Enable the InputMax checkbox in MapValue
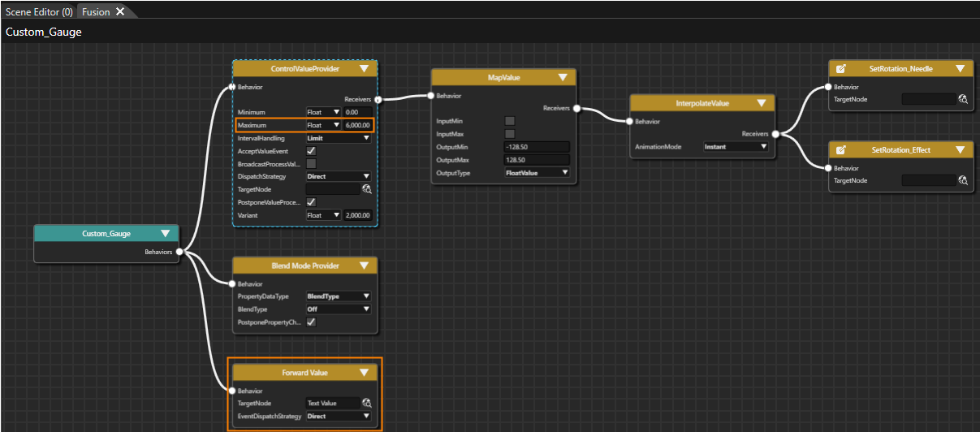Image resolution: width=980 pixels, height=432 pixels. click(510, 134)
